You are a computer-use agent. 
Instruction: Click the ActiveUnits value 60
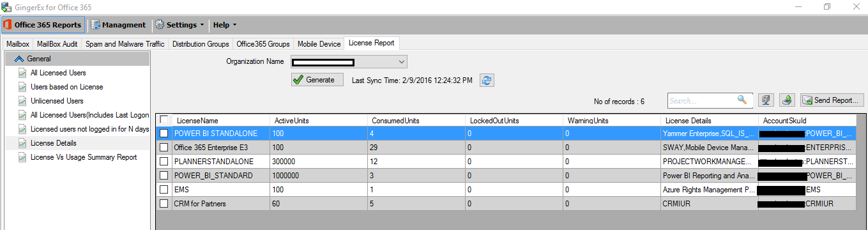(319, 204)
